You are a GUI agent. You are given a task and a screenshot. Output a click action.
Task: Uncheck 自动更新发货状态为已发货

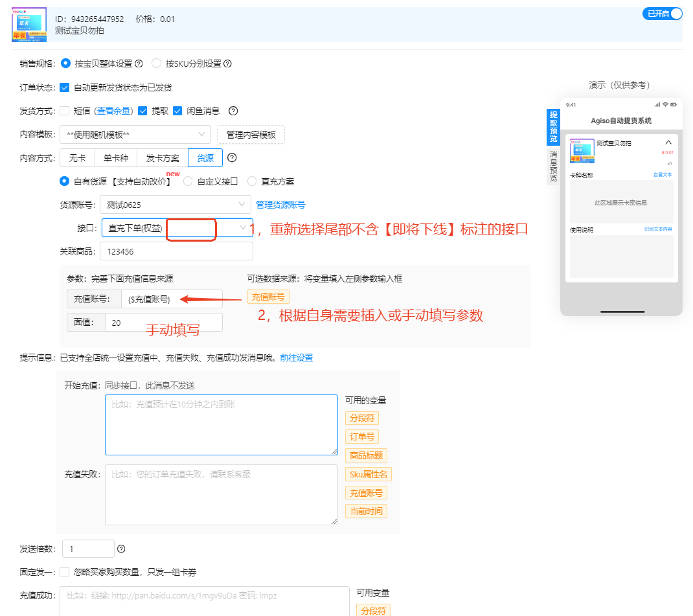pyautogui.click(x=64, y=87)
